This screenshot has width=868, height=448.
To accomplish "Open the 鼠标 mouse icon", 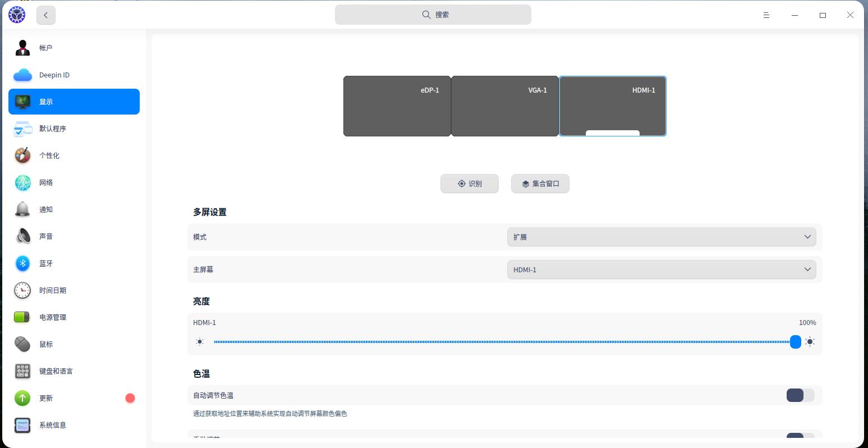I will [x=22, y=344].
